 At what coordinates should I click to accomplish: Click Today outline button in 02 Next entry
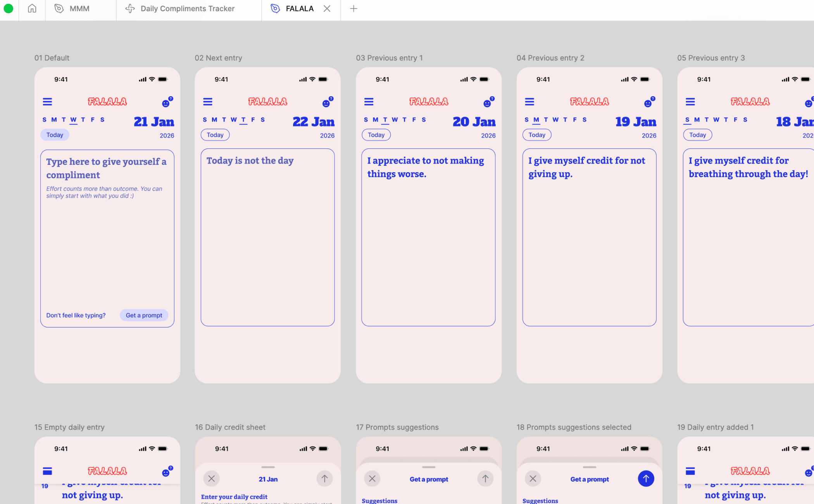tap(215, 135)
